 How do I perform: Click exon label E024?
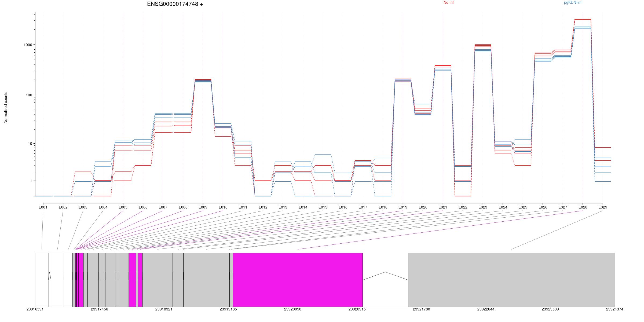click(x=503, y=207)
